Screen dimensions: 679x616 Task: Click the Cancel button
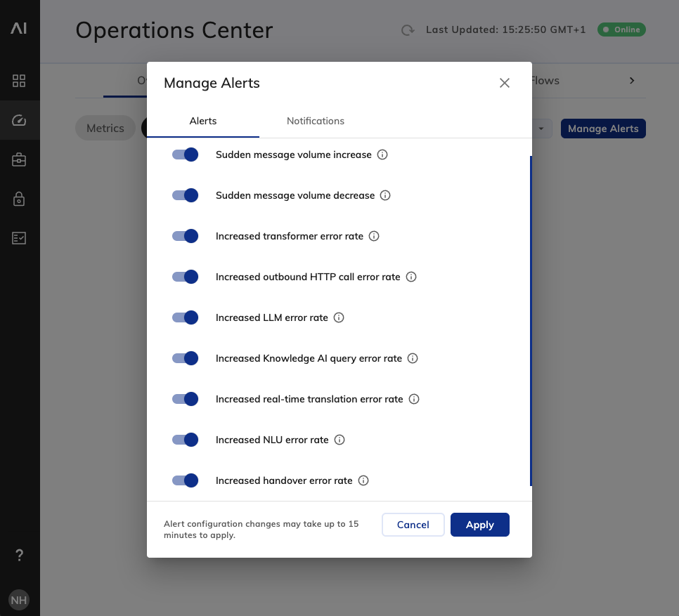coord(413,525)
